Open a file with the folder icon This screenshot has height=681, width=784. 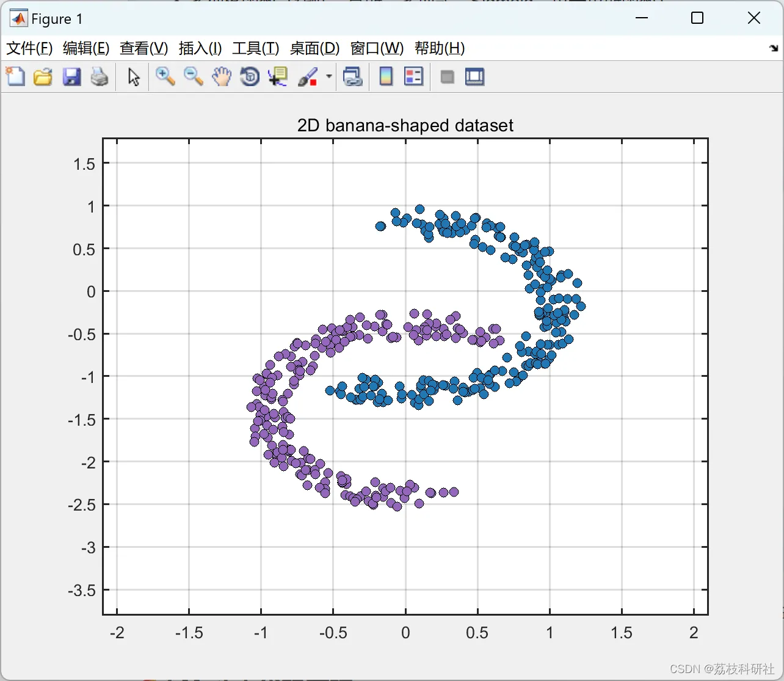pos(43,77)
